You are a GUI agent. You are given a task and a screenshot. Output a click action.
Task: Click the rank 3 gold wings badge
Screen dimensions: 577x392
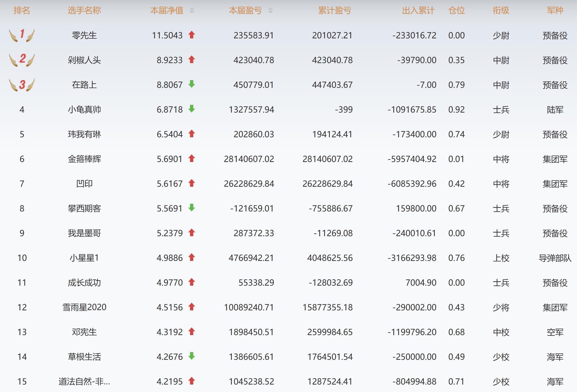(x=22, y=84)
